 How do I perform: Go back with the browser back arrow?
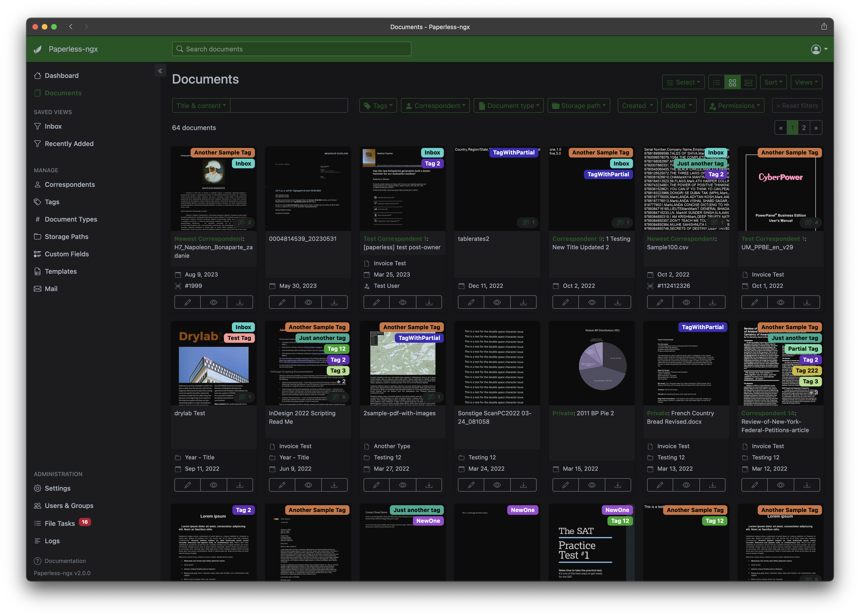click(71, 27)
